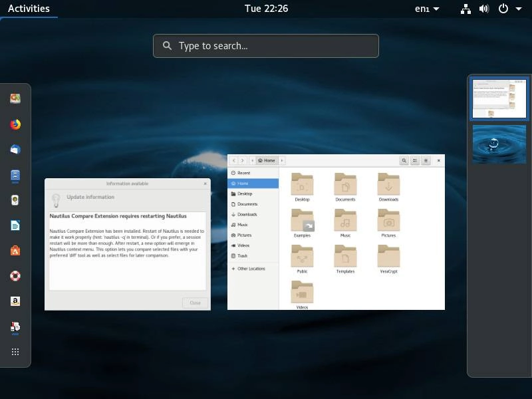Click Nautilus Compare Extension heading text
The image size is (532, 399).
[118, 216]
